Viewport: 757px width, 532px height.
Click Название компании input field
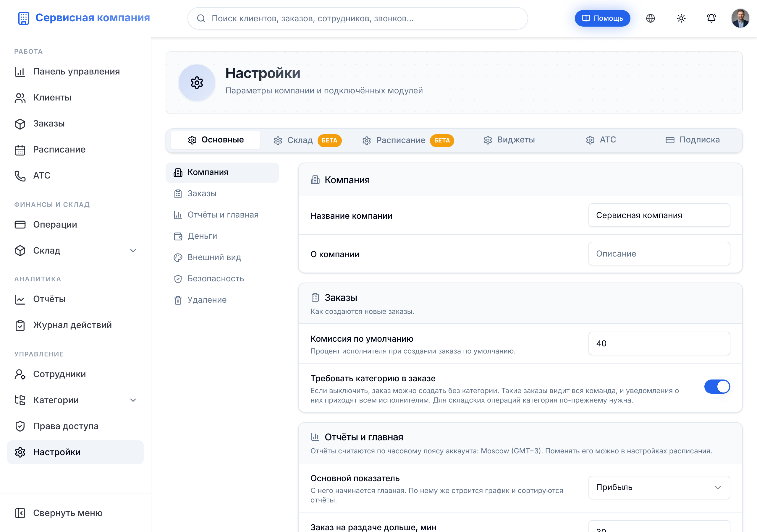tap(659, 215)
